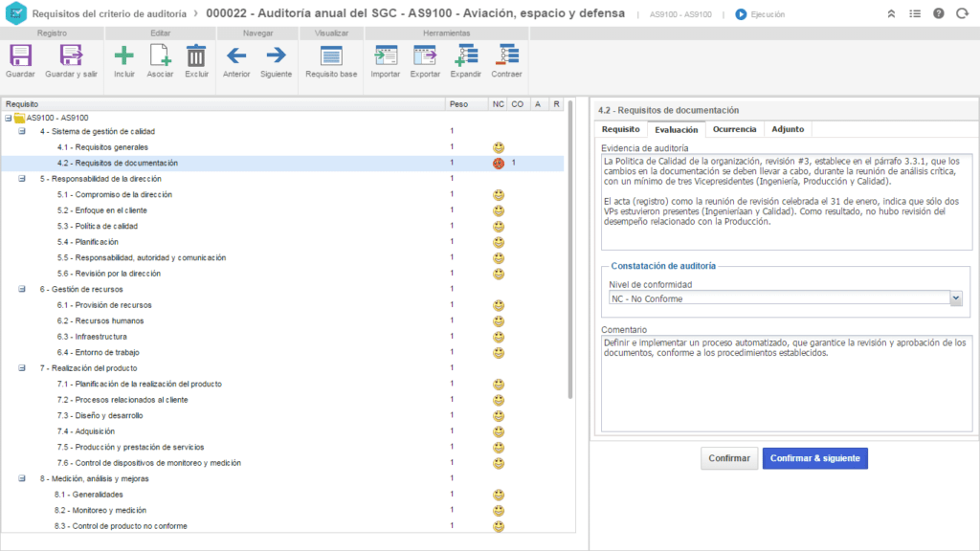Click the Excluir trash icon

[196, 56]
